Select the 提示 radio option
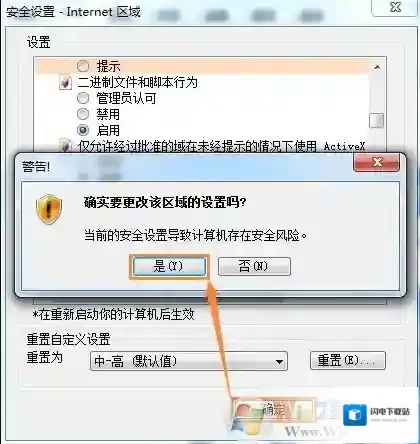Image resolution: width=420 pixels, height=444 pixels. [x=83, y=66]
